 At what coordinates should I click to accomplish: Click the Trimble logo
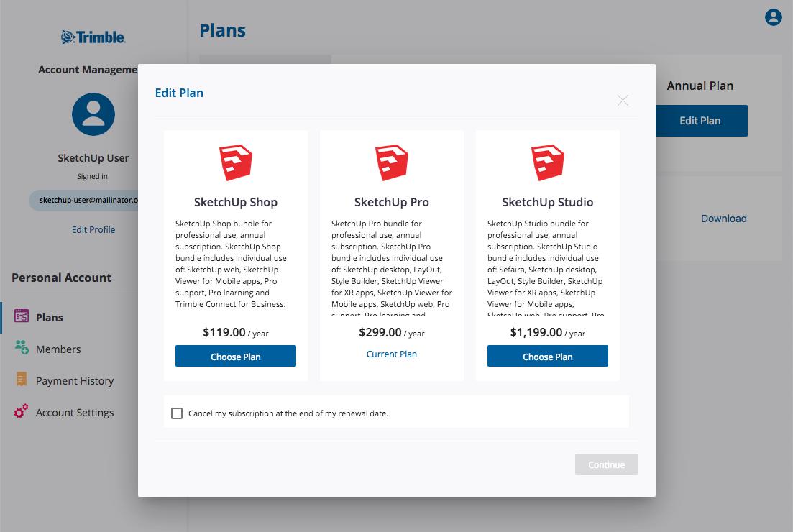[x=93, y=37]
